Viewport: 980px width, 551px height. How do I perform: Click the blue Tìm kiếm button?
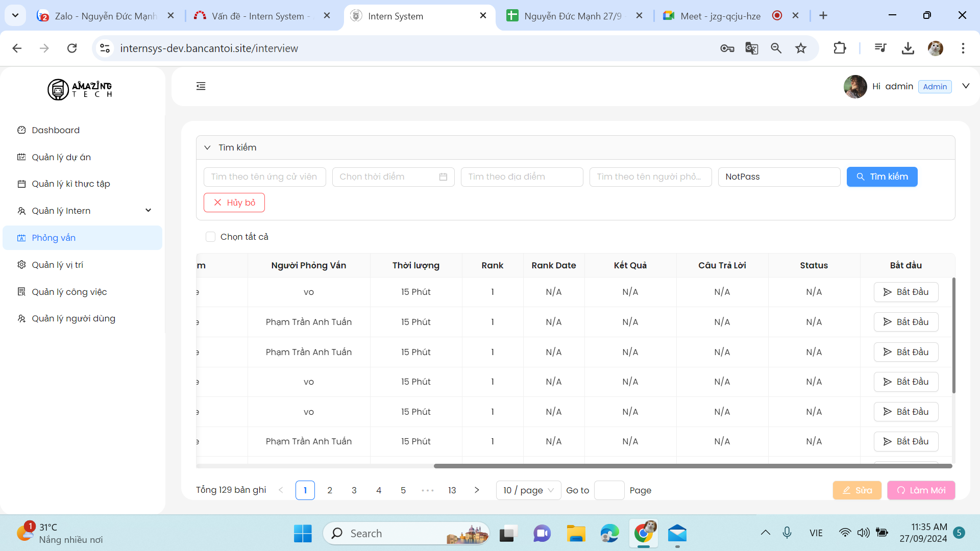click(881, 177)
